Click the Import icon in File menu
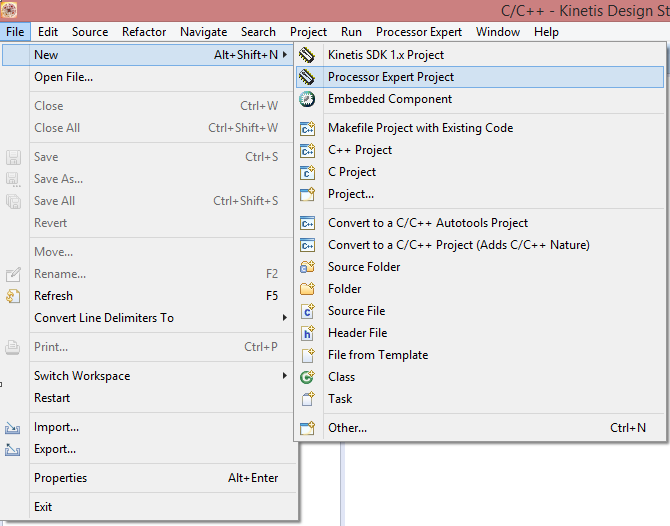This screenshot has height=526, width=670. click(x=12, y=427)
